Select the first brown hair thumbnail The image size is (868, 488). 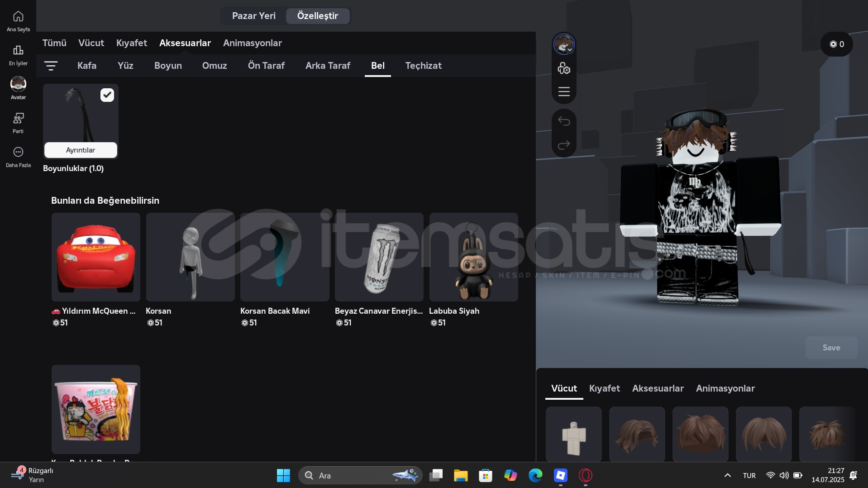637,434
